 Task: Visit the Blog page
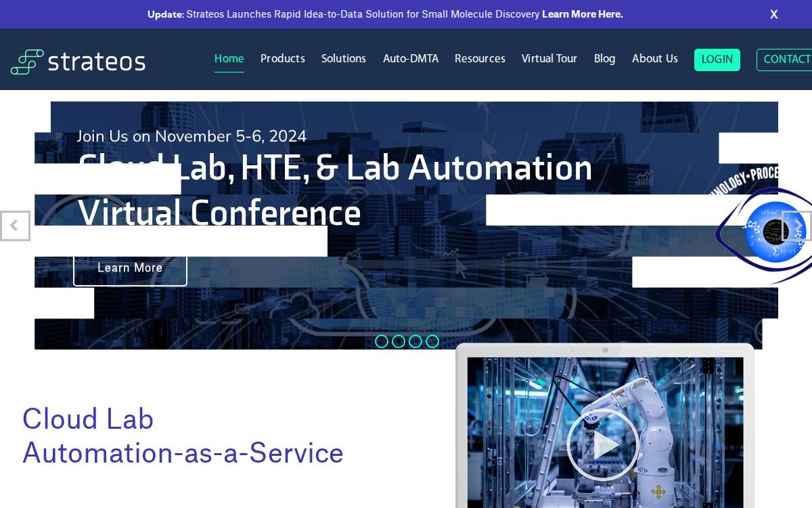tap(604, 59)
